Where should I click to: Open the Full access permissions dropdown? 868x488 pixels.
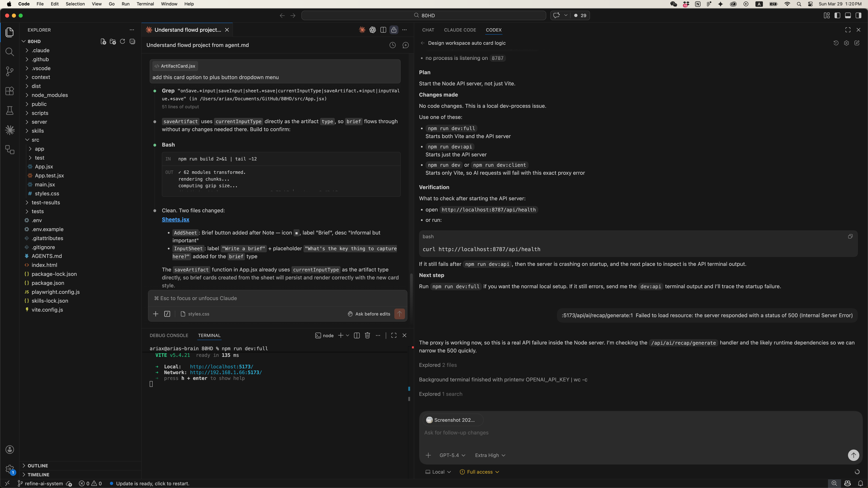pyautogui.click(x=479, y=472)
